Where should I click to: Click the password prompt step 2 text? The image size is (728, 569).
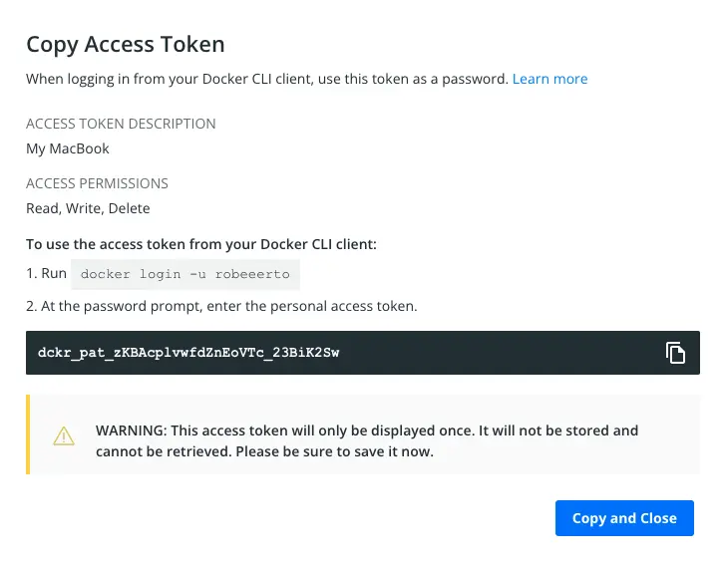click(221, 306)
